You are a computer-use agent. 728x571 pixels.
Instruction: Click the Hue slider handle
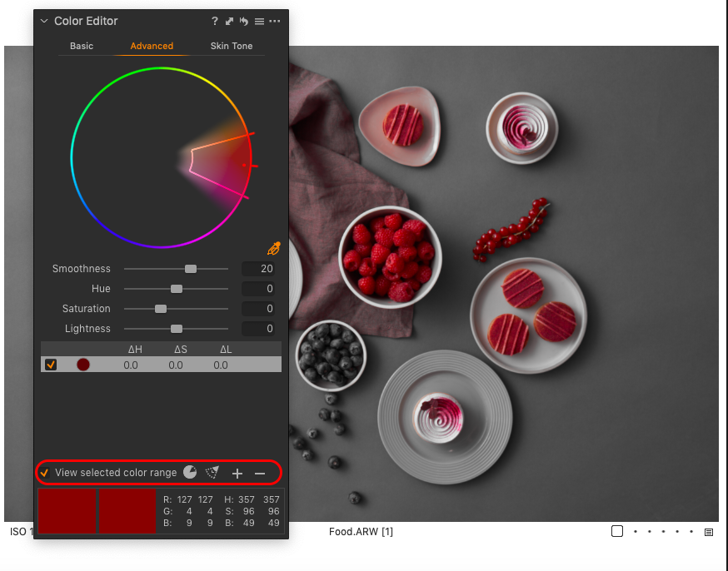(177, 289)
